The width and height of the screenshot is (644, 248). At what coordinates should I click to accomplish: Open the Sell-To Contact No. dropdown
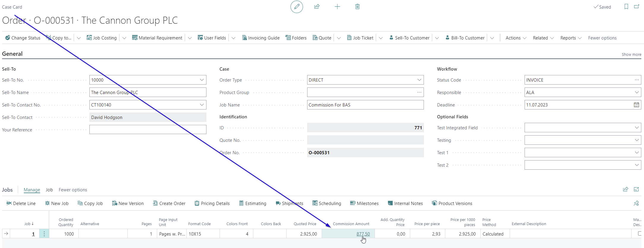(202, 105)
